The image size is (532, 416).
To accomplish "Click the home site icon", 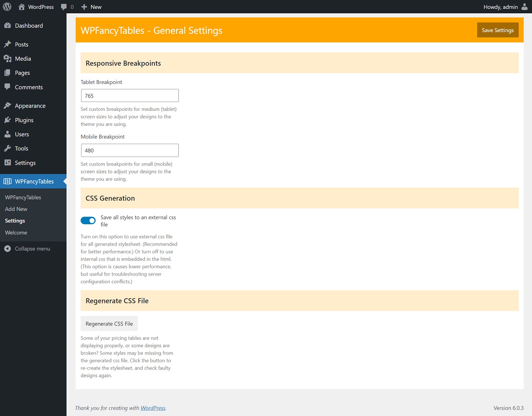I will pyautogui.click(x=22, y=7).
